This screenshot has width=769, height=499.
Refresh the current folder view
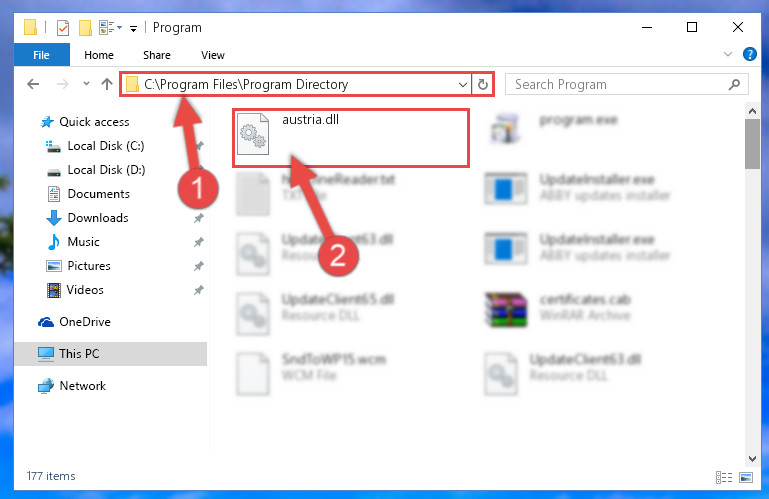click(x=483, y=84)
